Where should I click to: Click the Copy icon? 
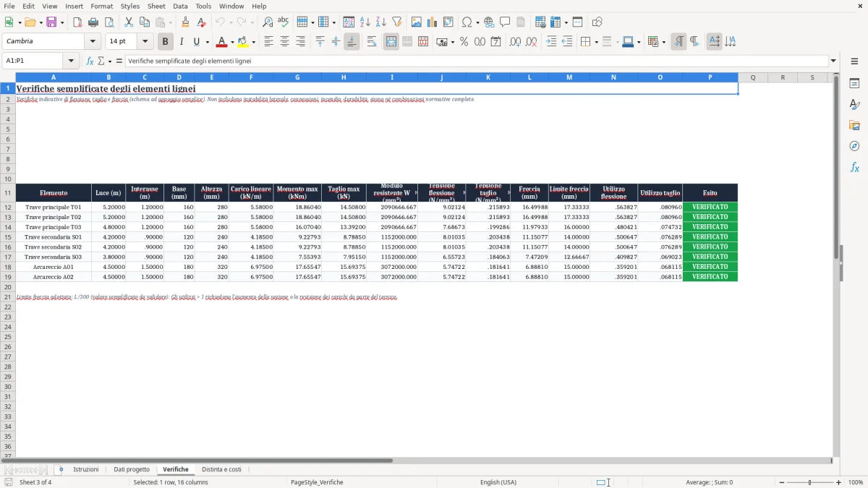(x=144, y=22)
